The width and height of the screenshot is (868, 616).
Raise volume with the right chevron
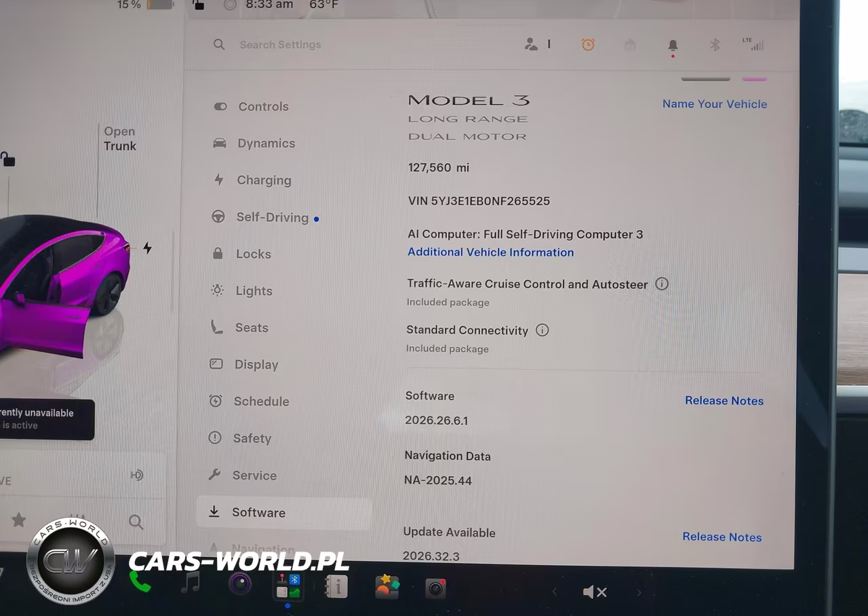point(638,592)
